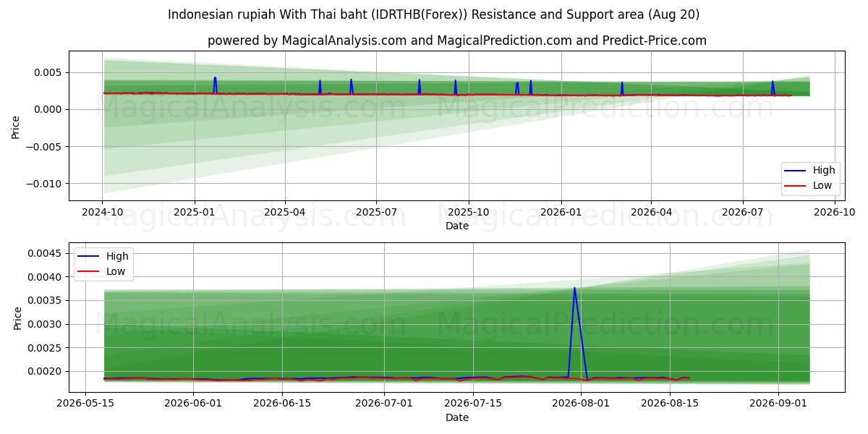Click the 'powered by MagicalAnalysis.com' subtitle

457,41
